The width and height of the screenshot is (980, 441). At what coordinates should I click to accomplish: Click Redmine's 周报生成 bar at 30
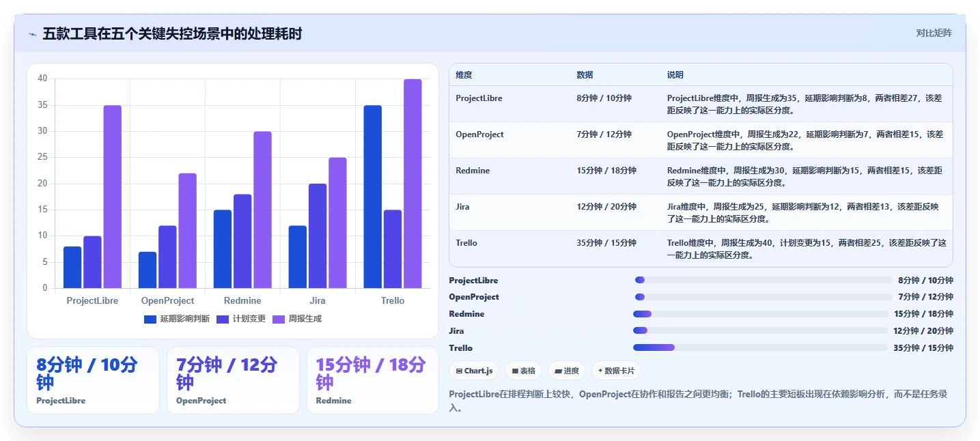(x=262, y=210)
